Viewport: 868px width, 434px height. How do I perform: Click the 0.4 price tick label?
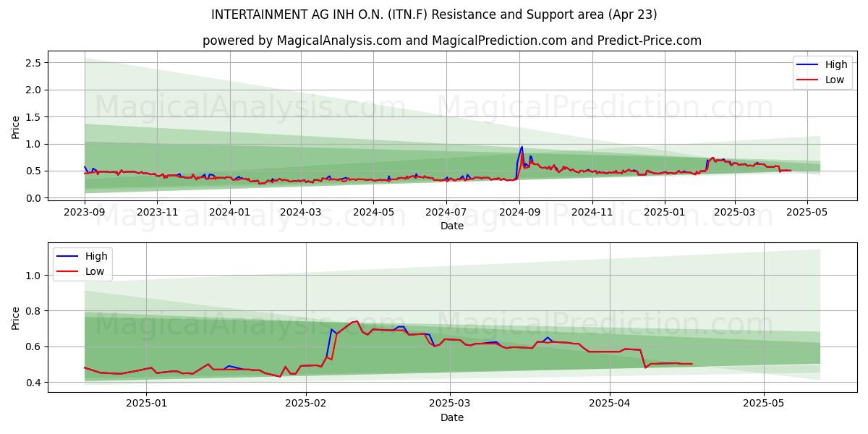tap(33, 383)
